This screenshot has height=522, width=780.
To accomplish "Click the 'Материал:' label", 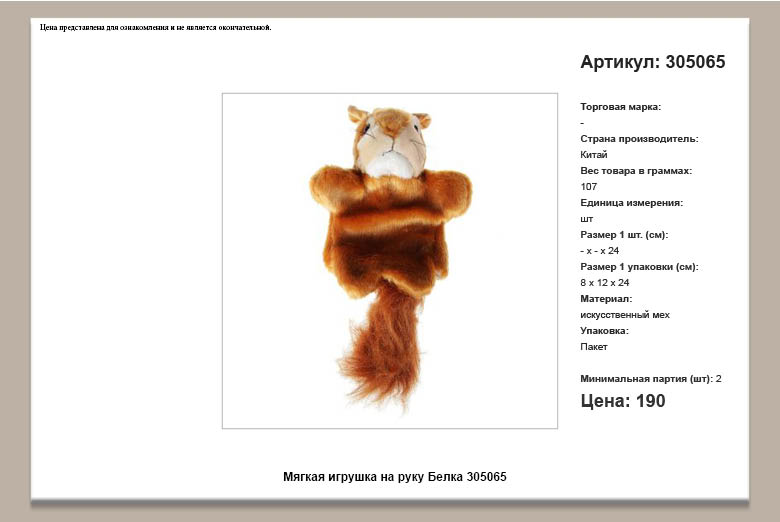I will 606,299.
